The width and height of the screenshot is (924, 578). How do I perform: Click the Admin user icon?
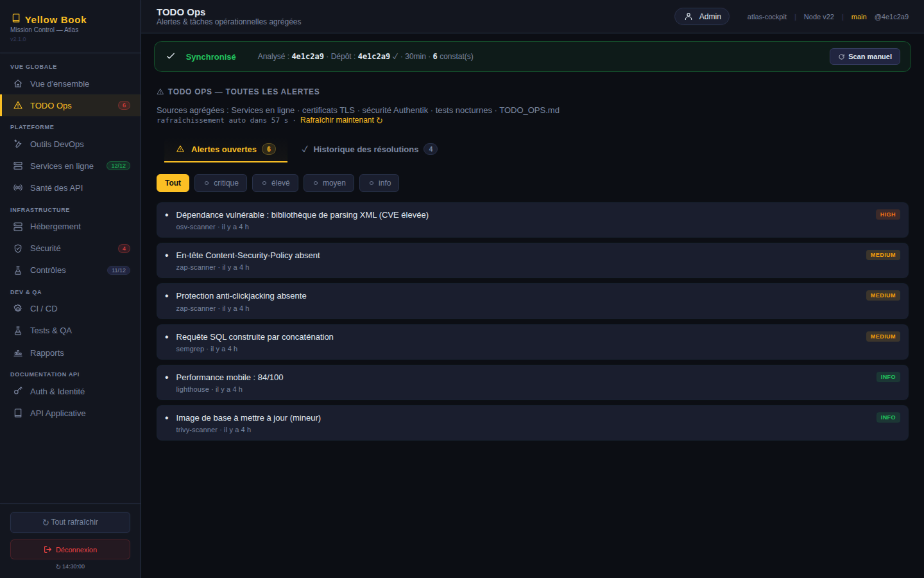click(689, 17)
